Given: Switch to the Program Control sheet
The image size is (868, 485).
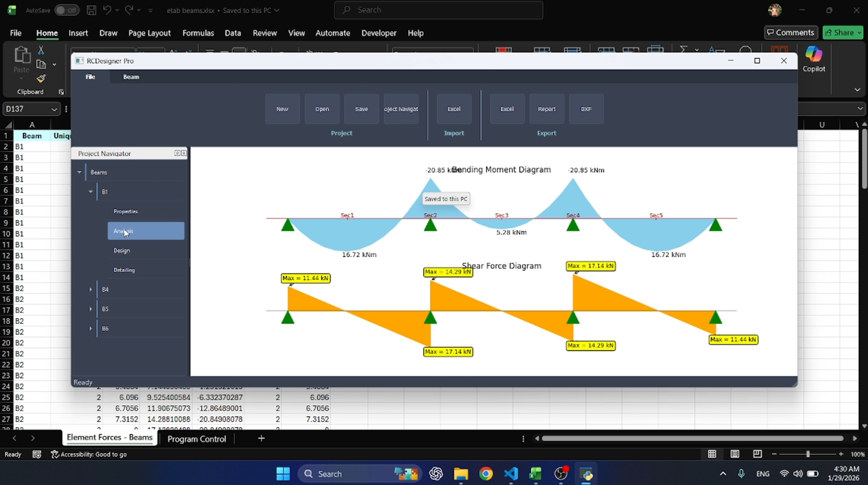Looking at the screenshot, I should tap(196, 439).
